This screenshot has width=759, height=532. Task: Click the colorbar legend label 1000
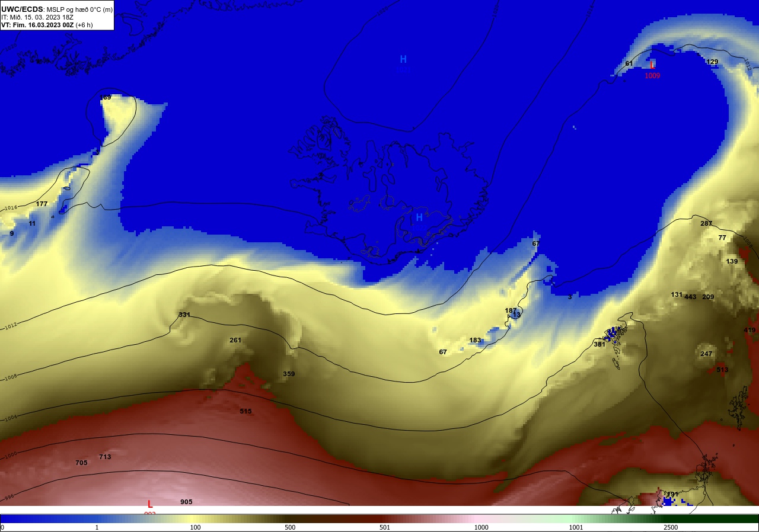tap(481, 527)
